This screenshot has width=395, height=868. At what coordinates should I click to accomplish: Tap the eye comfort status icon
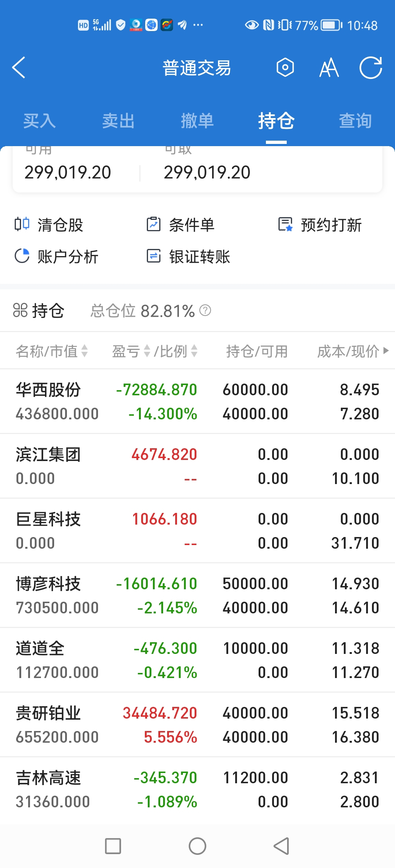[x=252, y=25]
